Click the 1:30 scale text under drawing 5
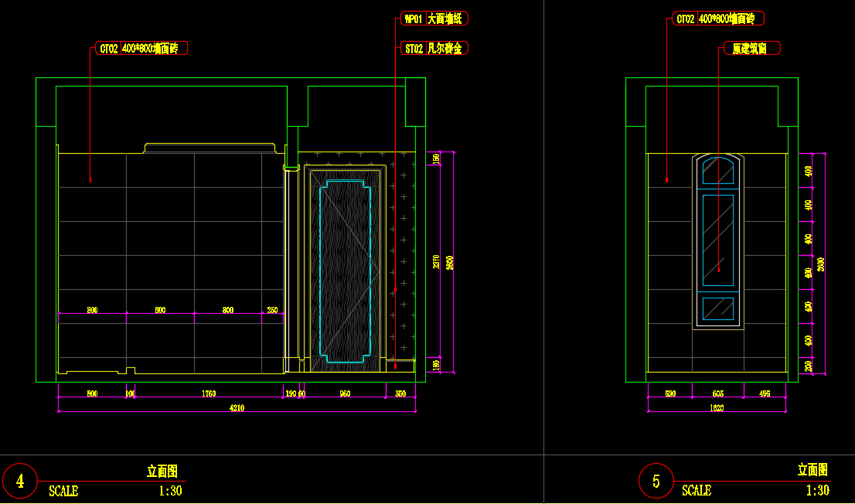855x504 pixels. coord(817,490)
